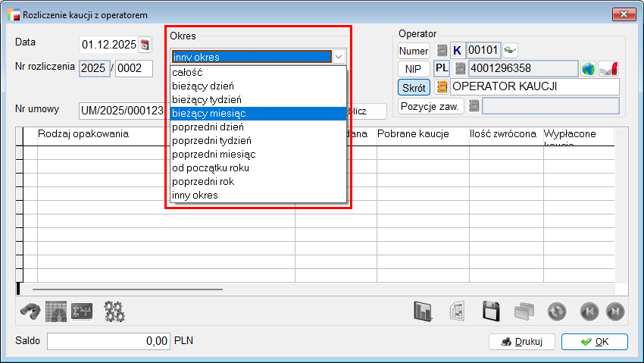Click the gears settings icon

click(x=114, y=311)
